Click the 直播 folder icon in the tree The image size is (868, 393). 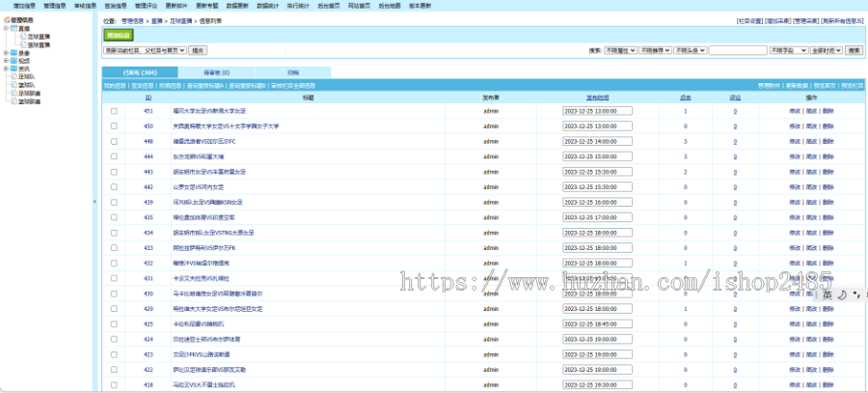tap(14, 28)
